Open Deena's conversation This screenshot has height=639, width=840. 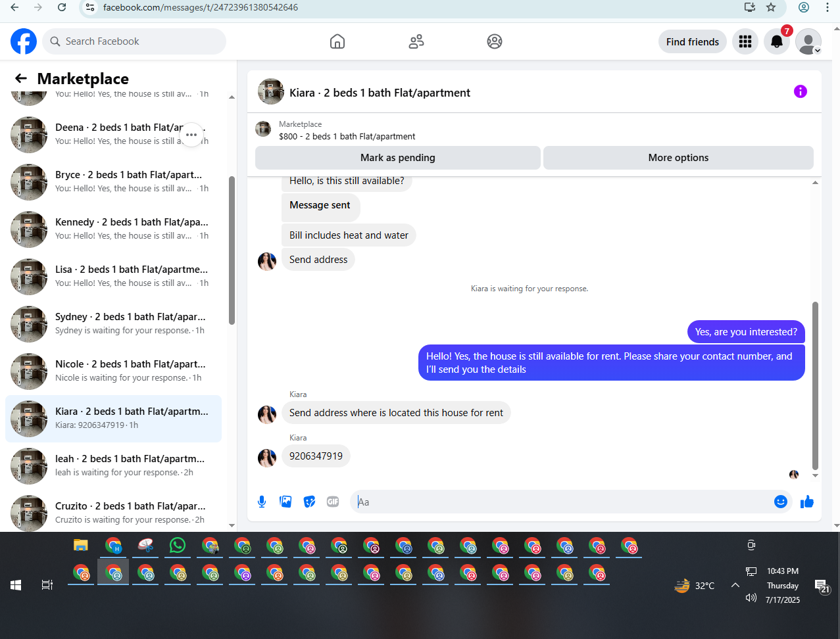click(x=113, y=135)
